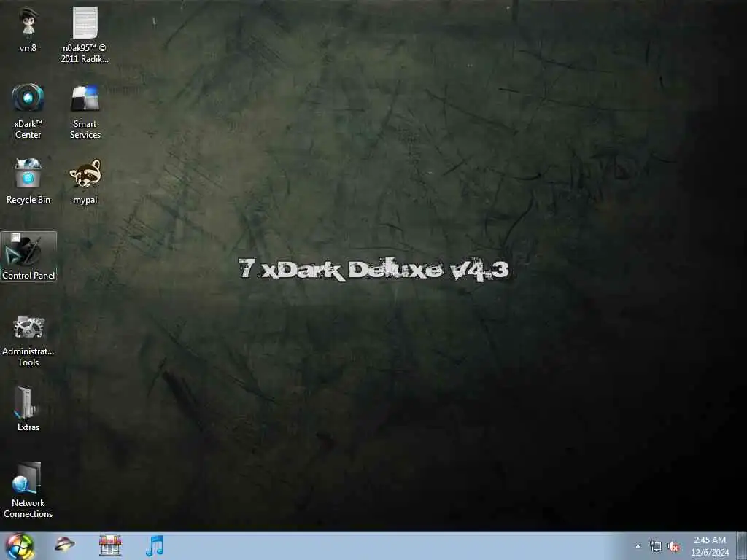Select the Recycle Bin icon
The height and width of the screenshot is (560, 747).
pyautogui.click(x=28, y=181)
